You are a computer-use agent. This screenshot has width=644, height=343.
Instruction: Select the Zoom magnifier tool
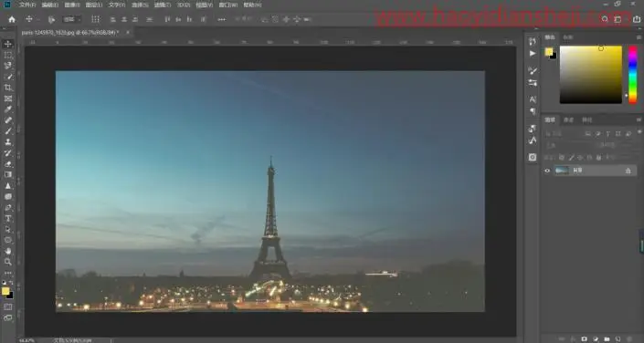[8, 262]
